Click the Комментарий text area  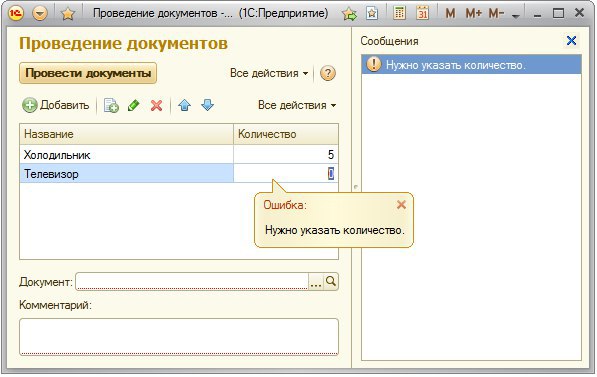(x=179, y=337)
